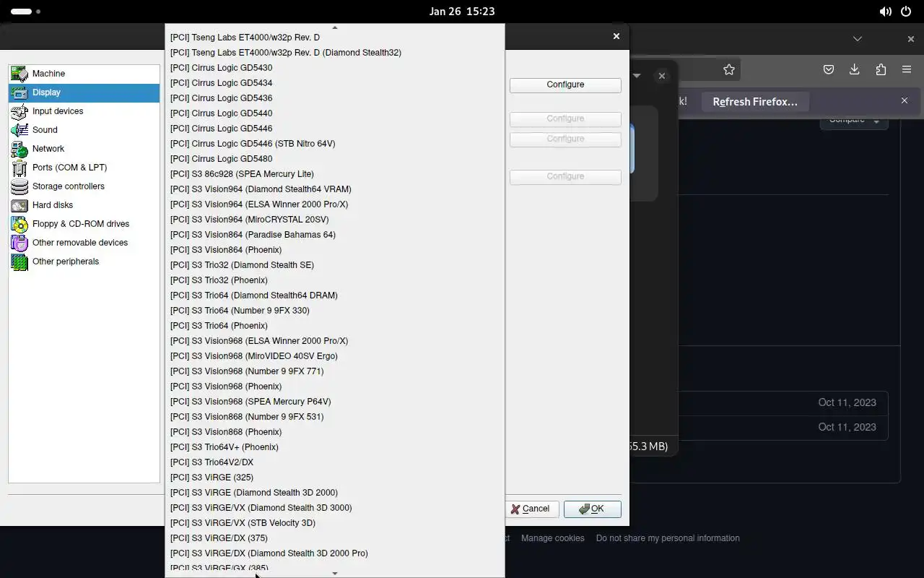Open the system volume indicator
Image resolution: width=924 pixels, height=578 pixels.
885,12
